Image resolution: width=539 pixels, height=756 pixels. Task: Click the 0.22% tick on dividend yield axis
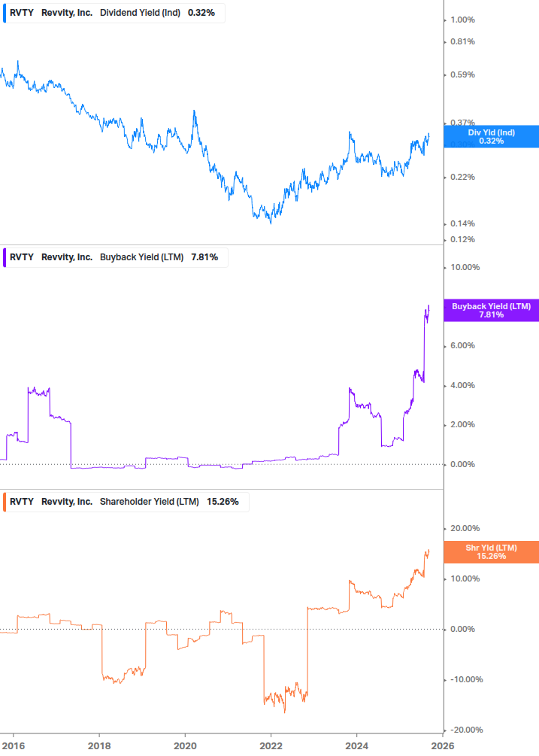(x=462, y=177)
